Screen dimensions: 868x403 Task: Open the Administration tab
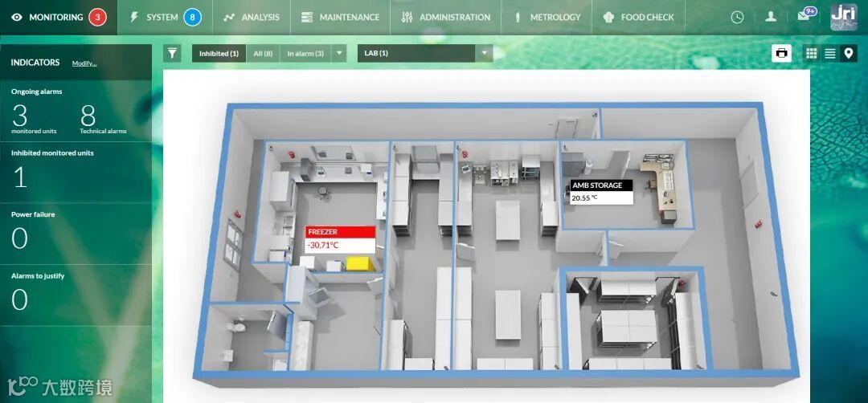click(x=445, y=17)
